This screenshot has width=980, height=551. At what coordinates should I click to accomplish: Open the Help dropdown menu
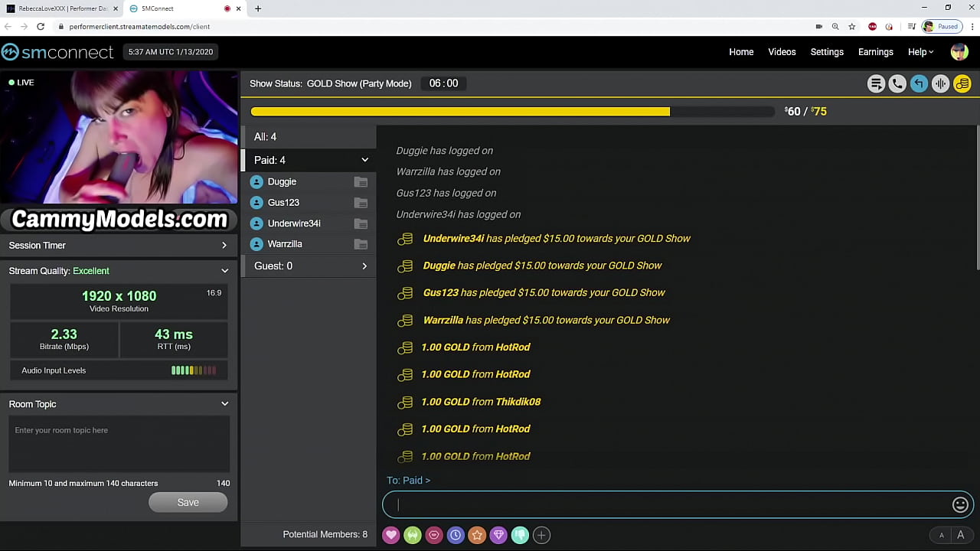point(920,52)
